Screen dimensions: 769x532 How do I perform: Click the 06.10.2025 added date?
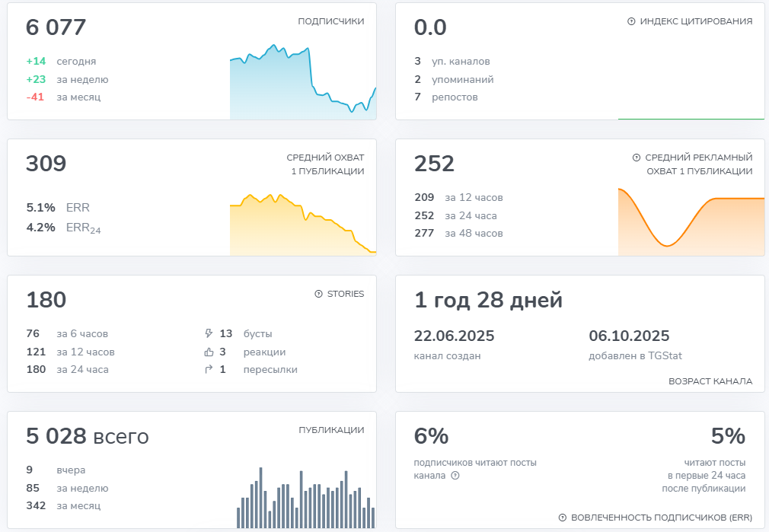pyautogui.click(x=629, y=336)
